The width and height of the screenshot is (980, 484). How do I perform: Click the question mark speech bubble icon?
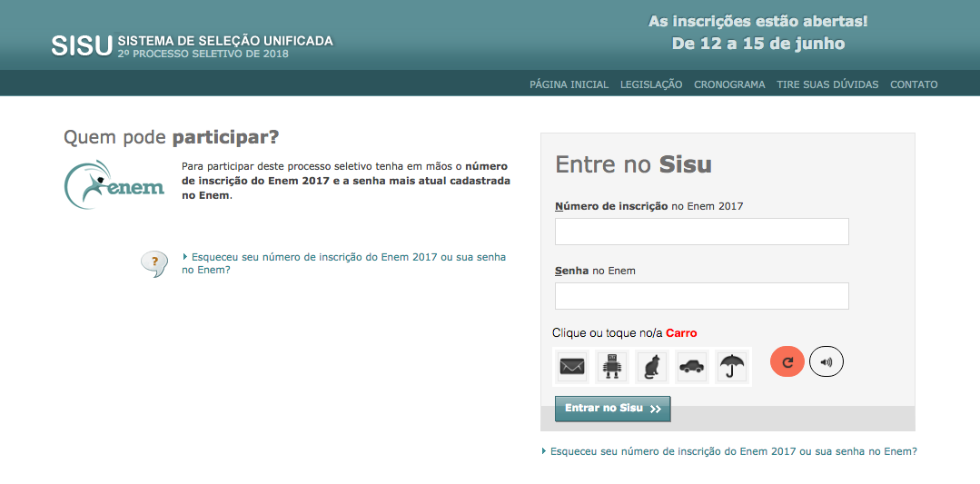154,263
